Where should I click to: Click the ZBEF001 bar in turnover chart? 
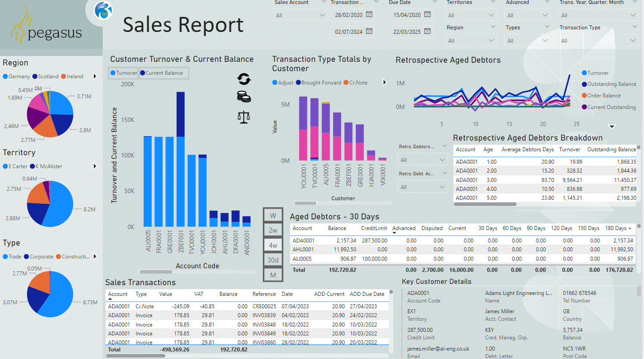point(181,159)
